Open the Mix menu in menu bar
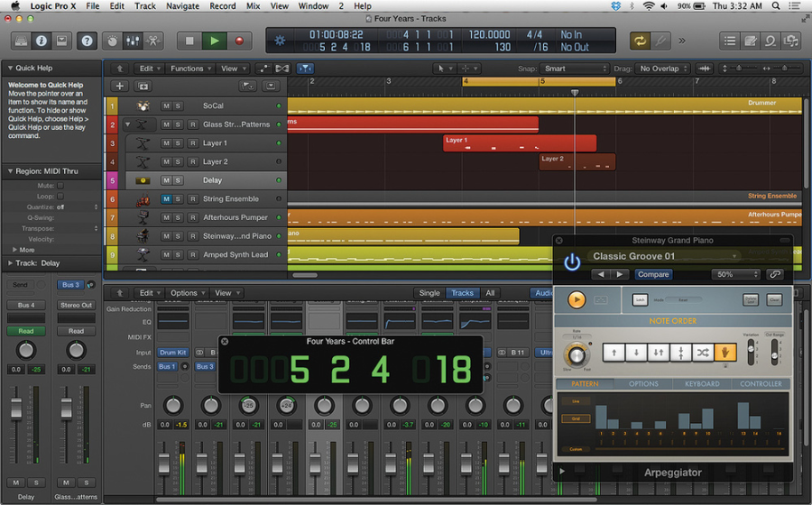Viewport: 812px width, 505px height. (x=254, y=6)
